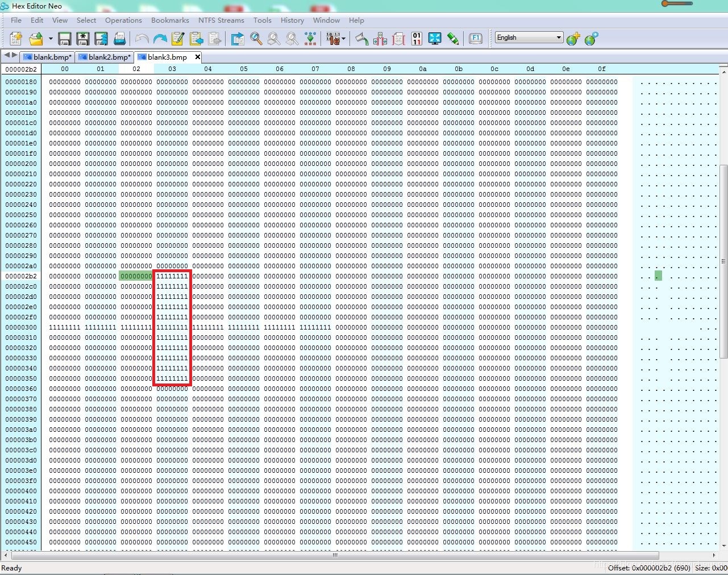Click the Fill paint bucket icon
The height and width of the screenshot is (575, 728).
361,39
